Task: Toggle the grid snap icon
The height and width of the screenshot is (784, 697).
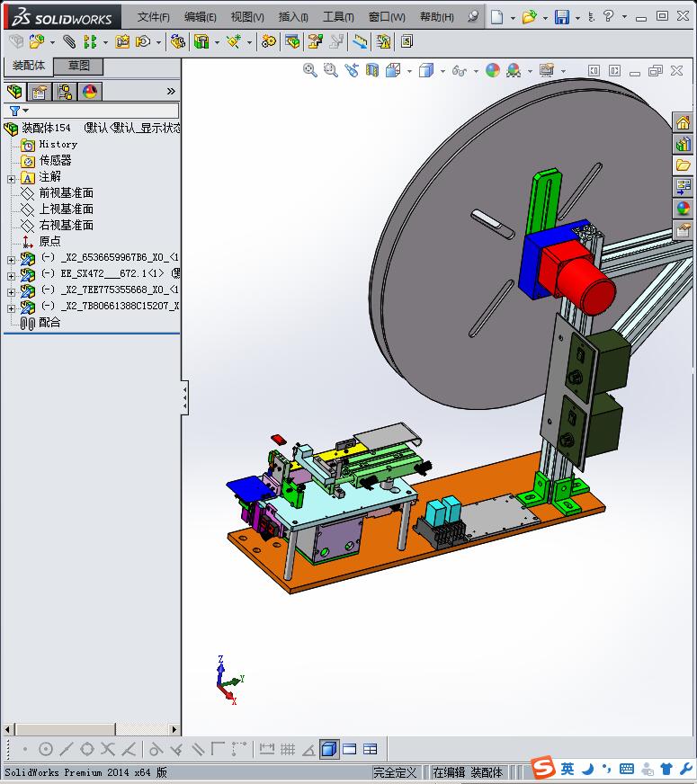Action: pos(288,749)
